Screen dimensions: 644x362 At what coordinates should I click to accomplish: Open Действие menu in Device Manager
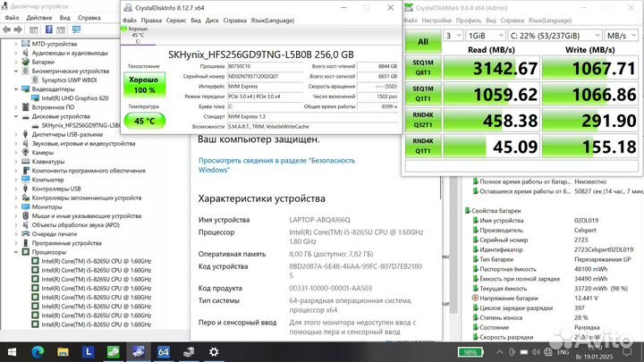click(39, 18)
